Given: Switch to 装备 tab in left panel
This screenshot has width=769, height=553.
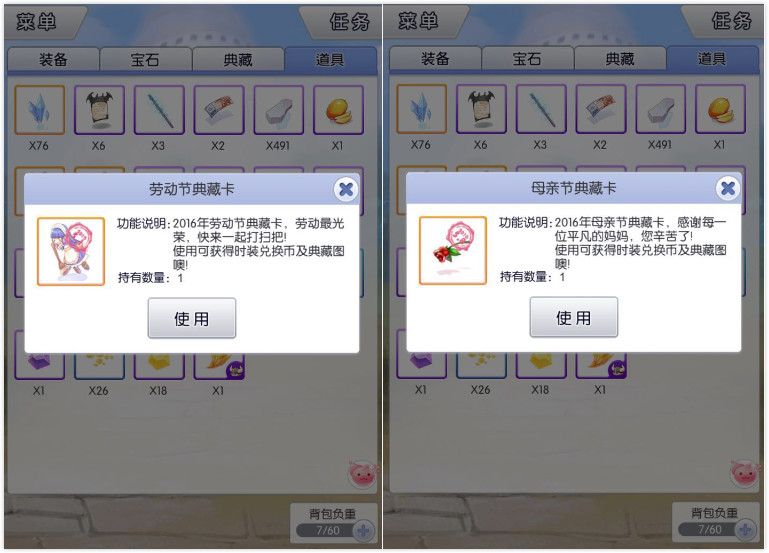Looking at the screenshot, I should [53, 60].
